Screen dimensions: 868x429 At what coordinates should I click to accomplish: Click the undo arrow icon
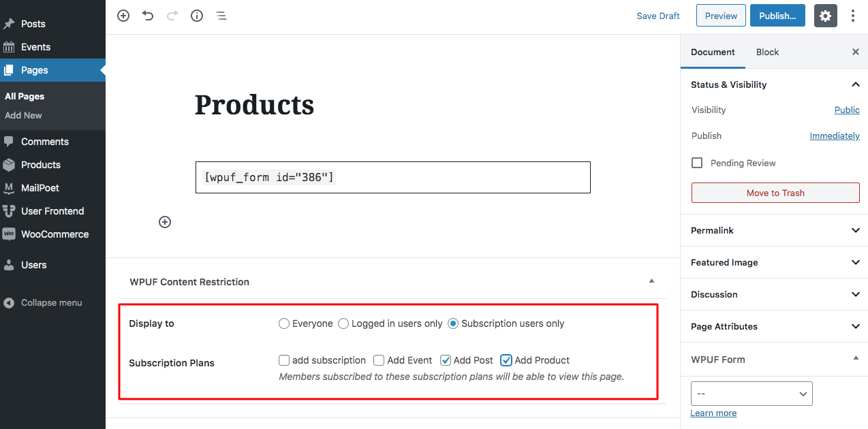pos(148,16)
